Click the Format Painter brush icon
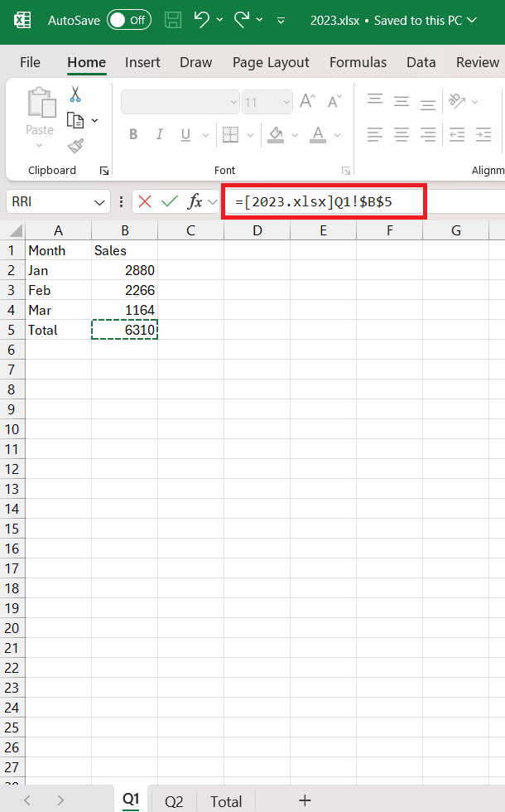The height and width of the screenshot is (812, 505). [x=75, y=146]
